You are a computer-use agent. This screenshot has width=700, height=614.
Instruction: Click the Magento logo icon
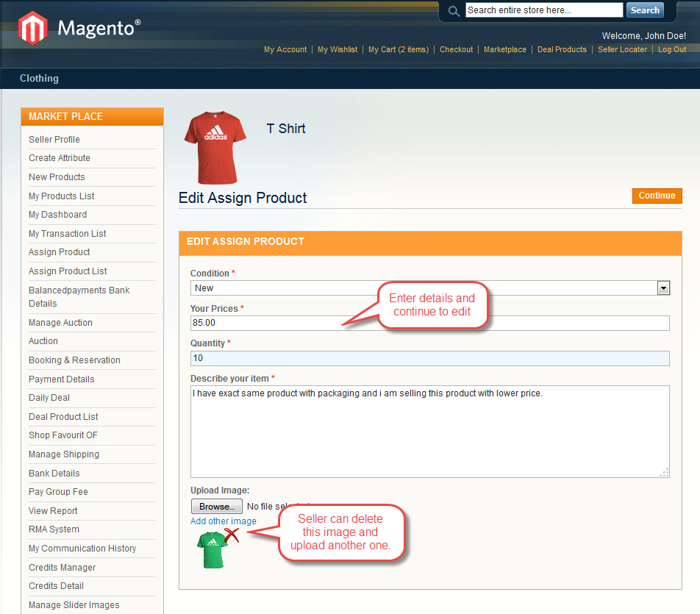32,28
